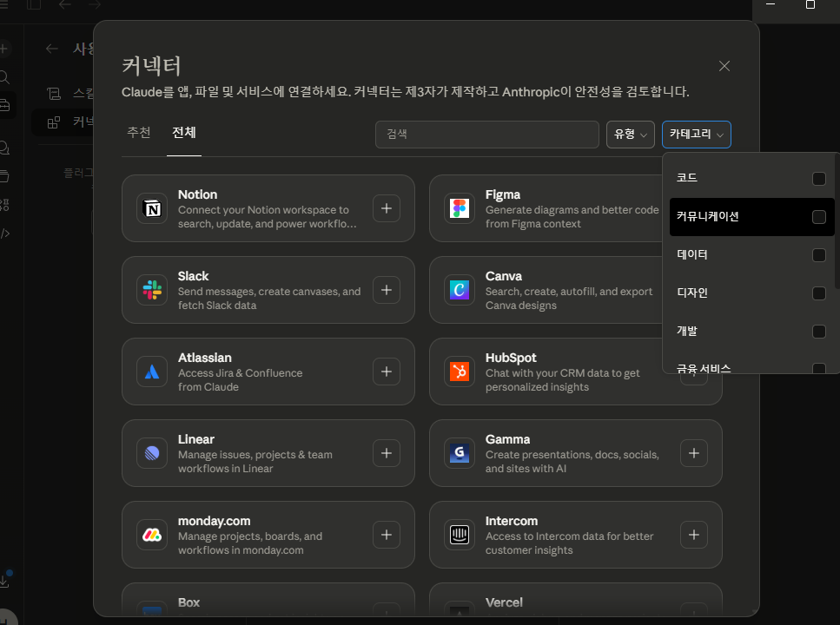Open the 유형 filter dropdown

click(x=631, y=135)
